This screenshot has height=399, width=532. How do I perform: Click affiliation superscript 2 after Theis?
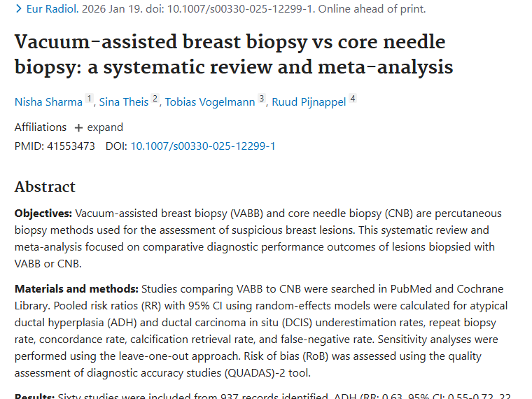[x=155, y=99]
